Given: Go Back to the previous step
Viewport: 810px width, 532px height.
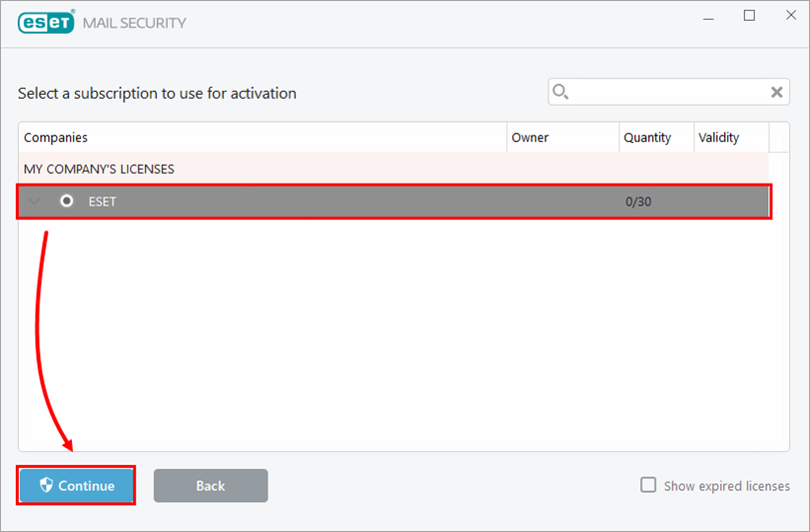Looking at the screenshot, I should 211,485.
